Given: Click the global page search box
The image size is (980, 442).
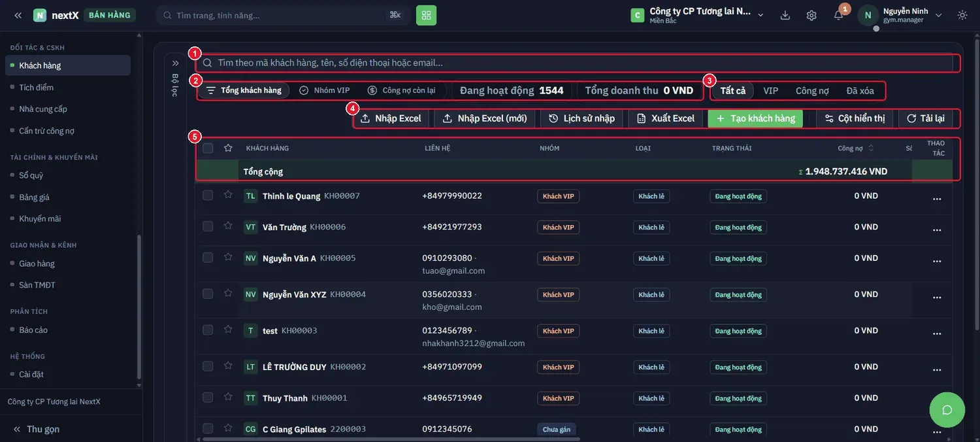Looking at the screenshot, I should coord(284,15).
